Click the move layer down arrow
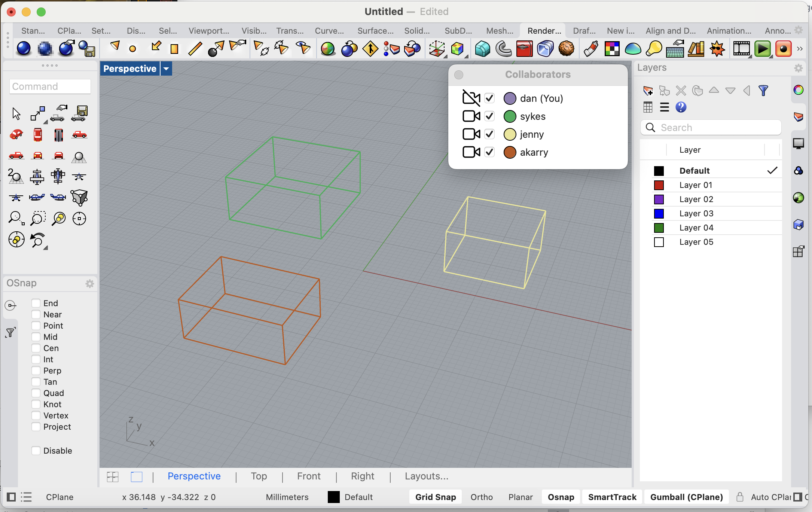 [730, 91]
